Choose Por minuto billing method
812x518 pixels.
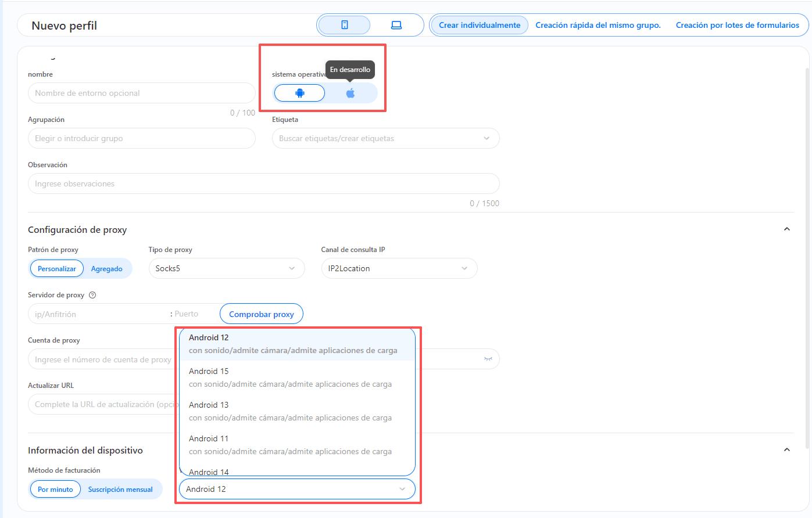[x=55, y=490]
